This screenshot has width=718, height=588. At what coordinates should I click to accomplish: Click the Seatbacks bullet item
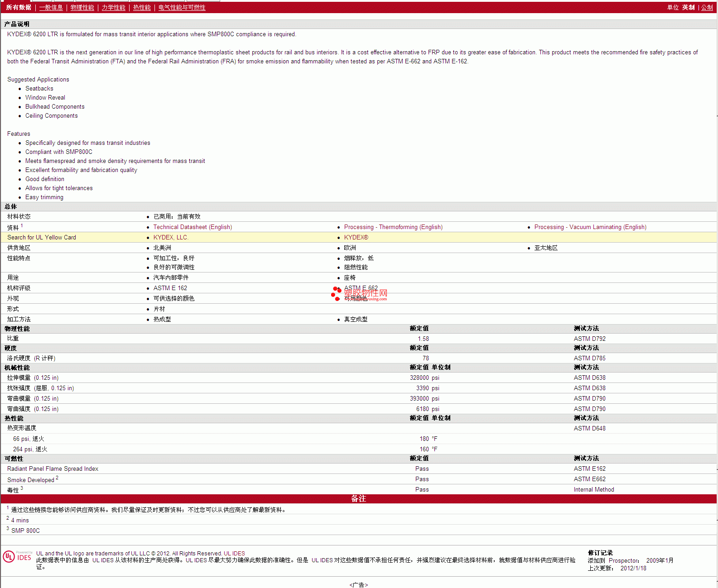(39, 89)
